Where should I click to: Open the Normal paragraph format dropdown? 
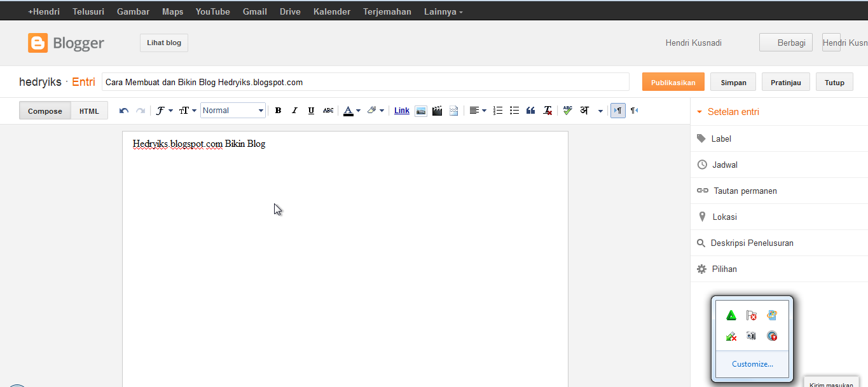click(x=233, y=111)
